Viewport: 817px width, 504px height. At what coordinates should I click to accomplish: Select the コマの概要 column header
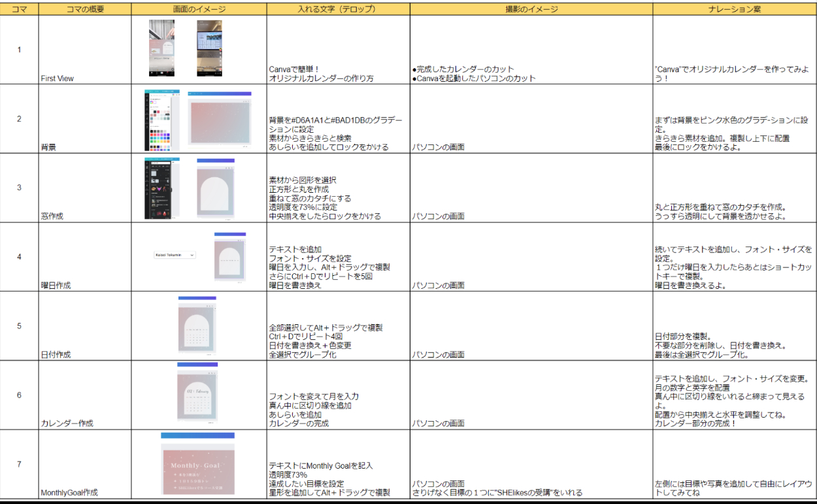(85, 10)
